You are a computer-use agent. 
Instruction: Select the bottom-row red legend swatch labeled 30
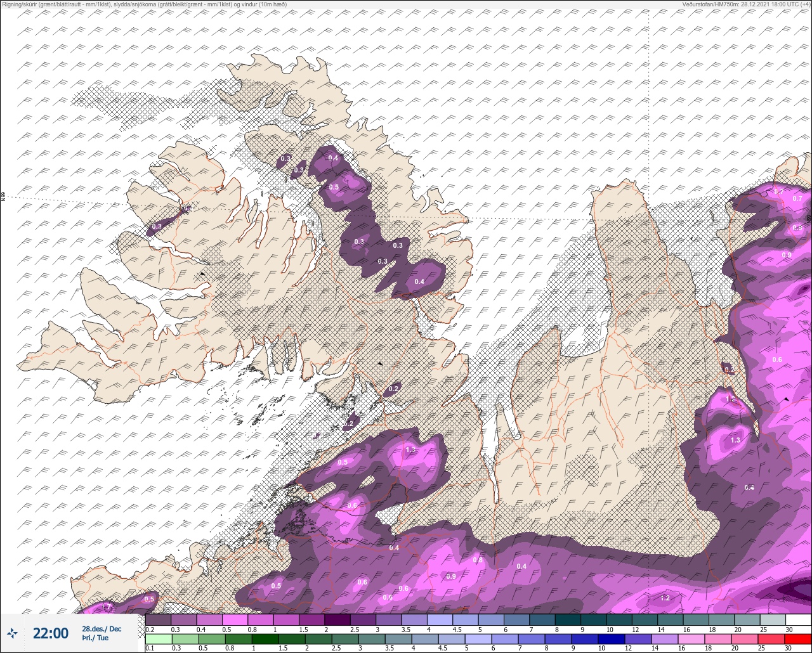798,639
